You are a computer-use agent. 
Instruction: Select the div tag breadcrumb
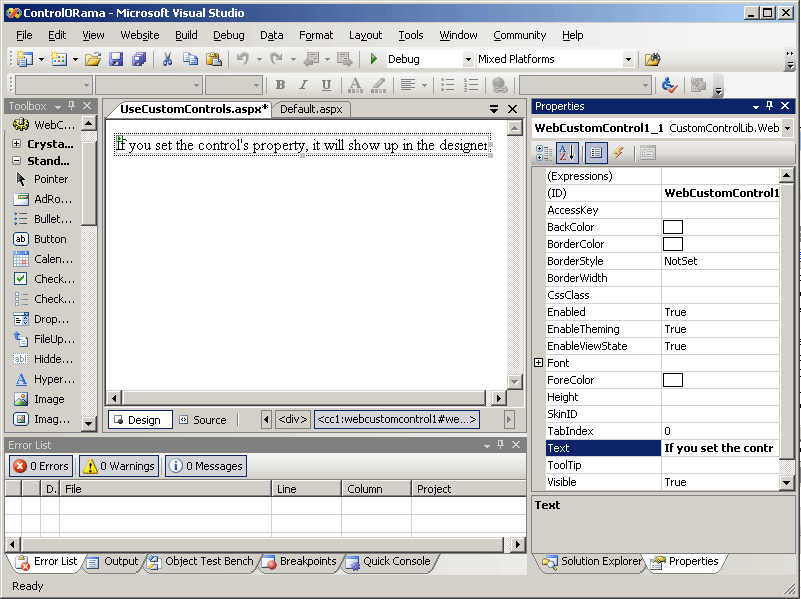292,420
